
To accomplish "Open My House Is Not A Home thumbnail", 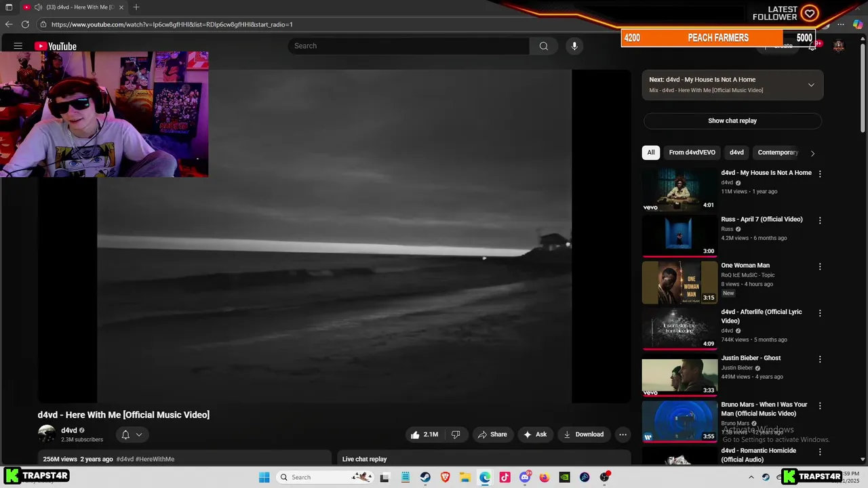I will point(679,190).
